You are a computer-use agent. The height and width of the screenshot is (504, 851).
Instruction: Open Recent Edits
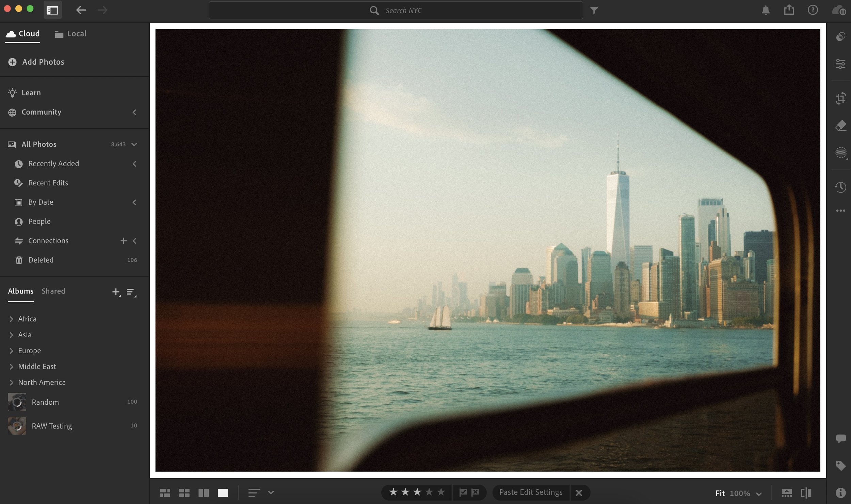48,183
